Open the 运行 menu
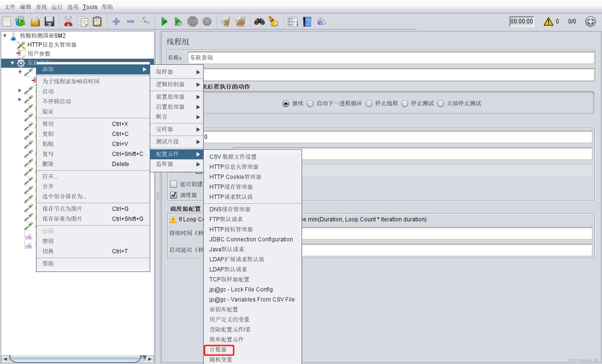This screenshot has height=364, width=602. click(x=57, y=7)
